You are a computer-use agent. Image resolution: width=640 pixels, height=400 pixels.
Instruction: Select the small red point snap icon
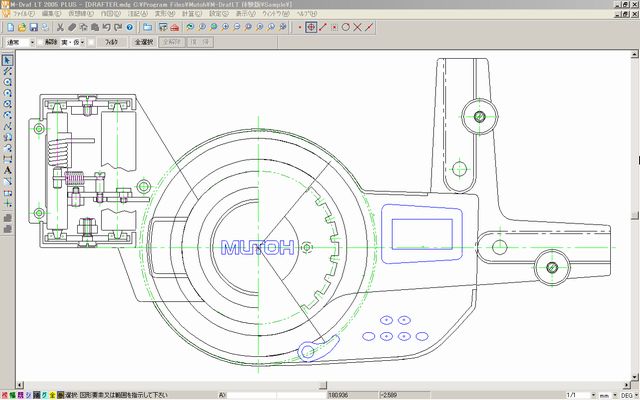(300, 27)
